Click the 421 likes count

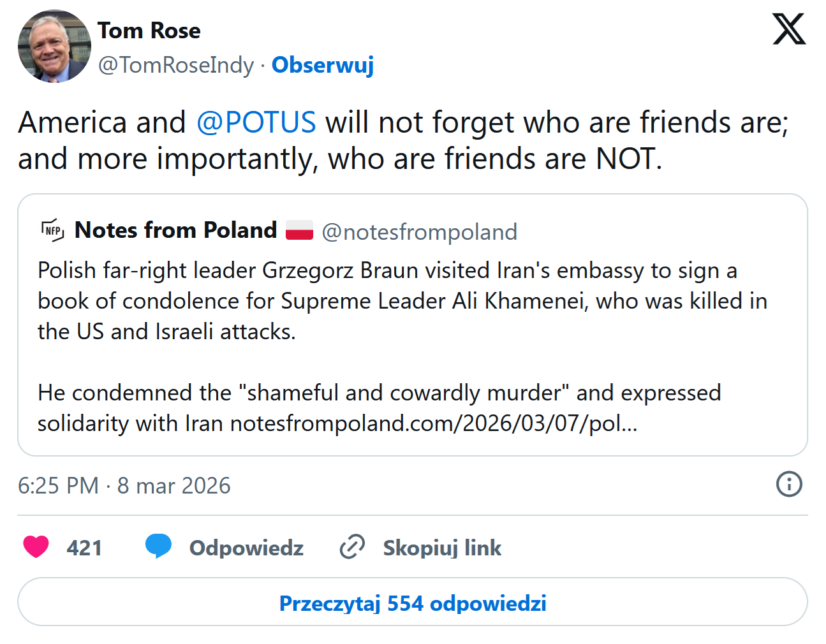coord(84,548)
